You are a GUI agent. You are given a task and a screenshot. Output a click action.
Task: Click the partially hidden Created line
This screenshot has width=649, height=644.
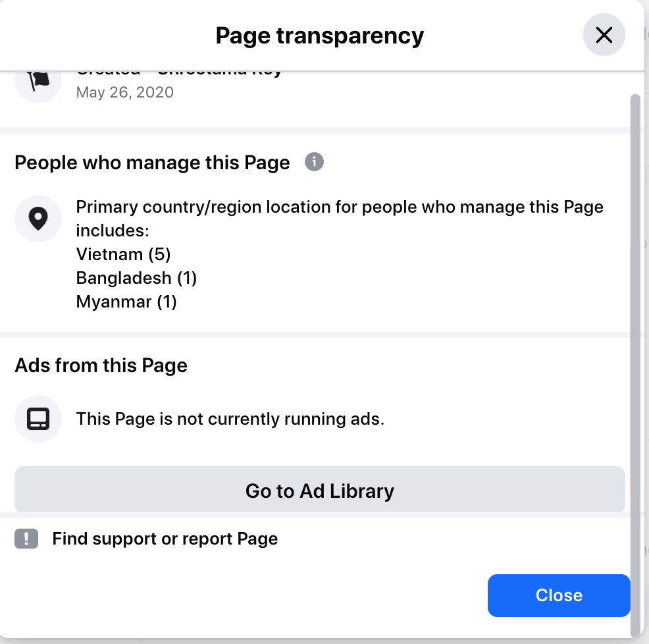(179, 72)
